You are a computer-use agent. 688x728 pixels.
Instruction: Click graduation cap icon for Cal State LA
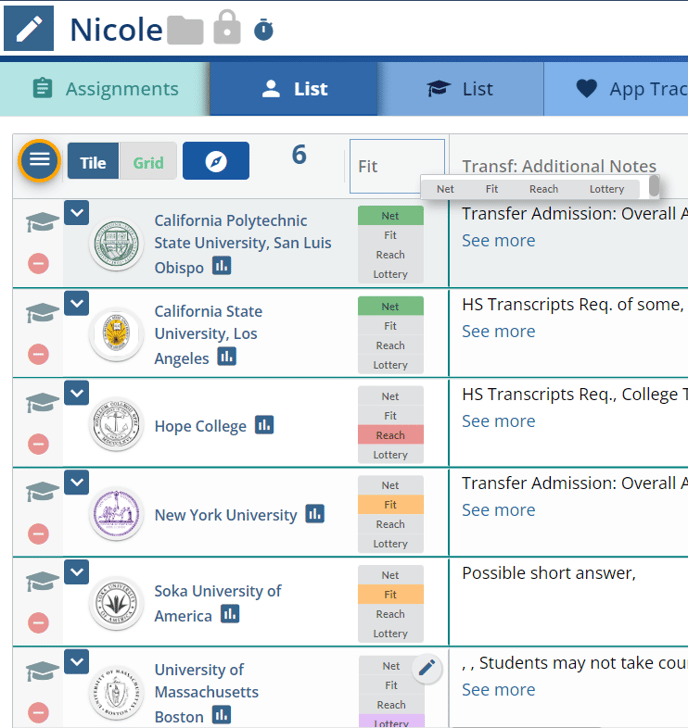pyautogui.click(x=42, y=312)
